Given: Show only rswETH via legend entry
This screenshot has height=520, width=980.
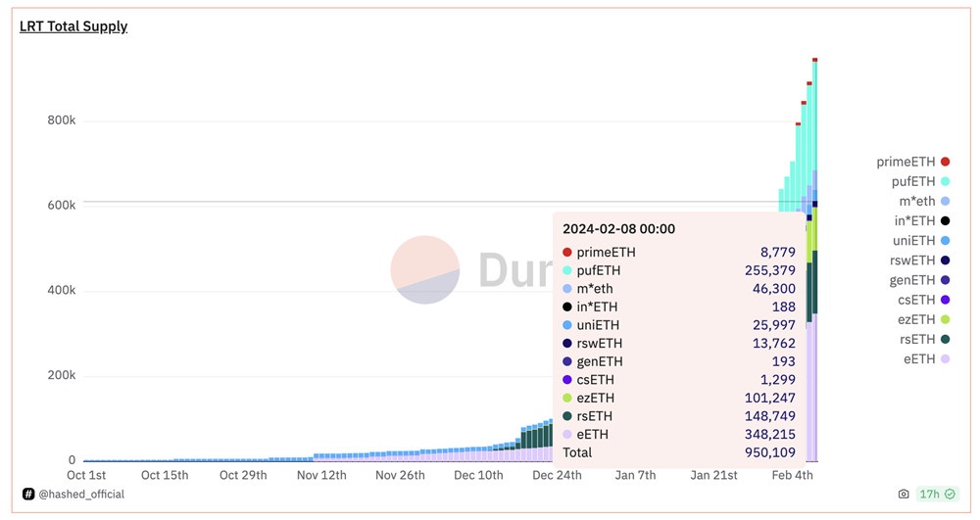Looking at the screenshot, I should 910,260.
